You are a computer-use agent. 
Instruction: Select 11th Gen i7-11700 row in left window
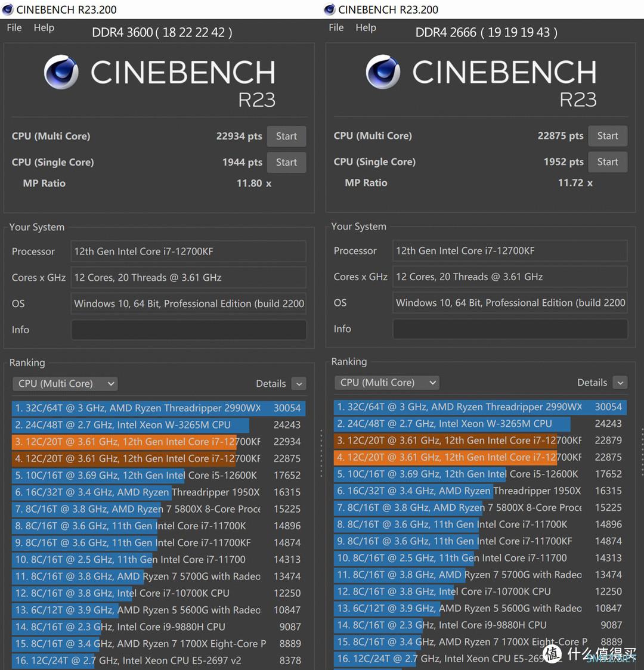159,559
